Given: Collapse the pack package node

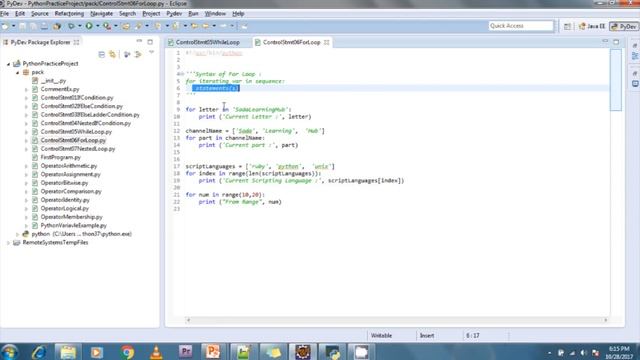Looking at the screenshot, I should click(x=18, y=72).
